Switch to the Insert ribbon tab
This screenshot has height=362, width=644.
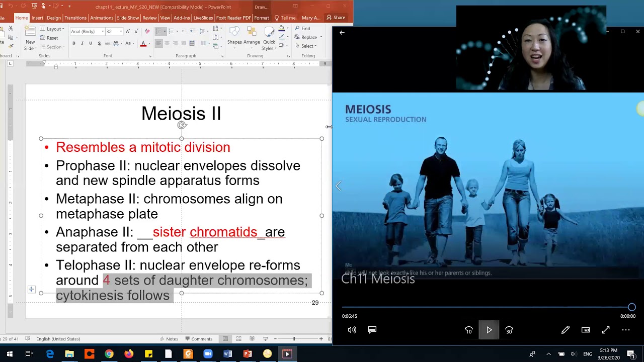point(37,18)
